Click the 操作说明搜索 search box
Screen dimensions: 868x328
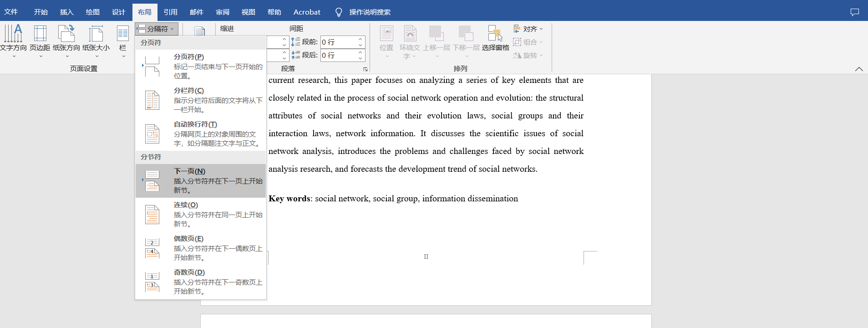(370, 12)
